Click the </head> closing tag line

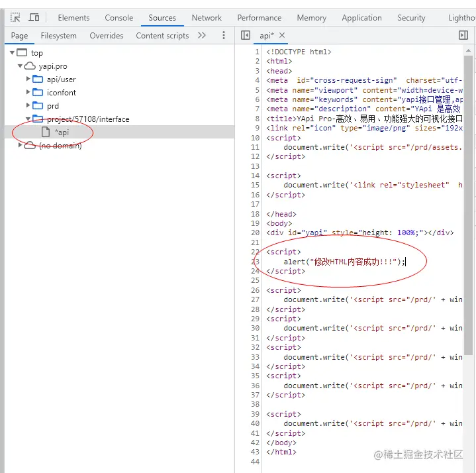281,214
